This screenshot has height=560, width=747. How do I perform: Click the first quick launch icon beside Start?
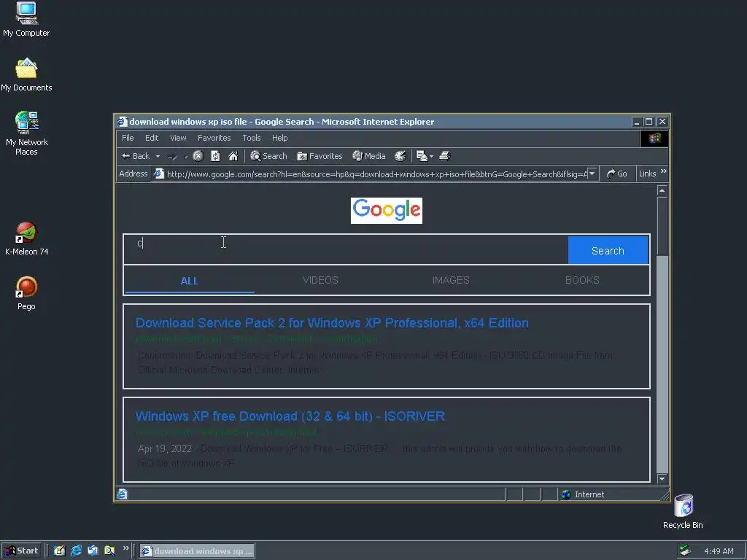click(x=60, y=551)
